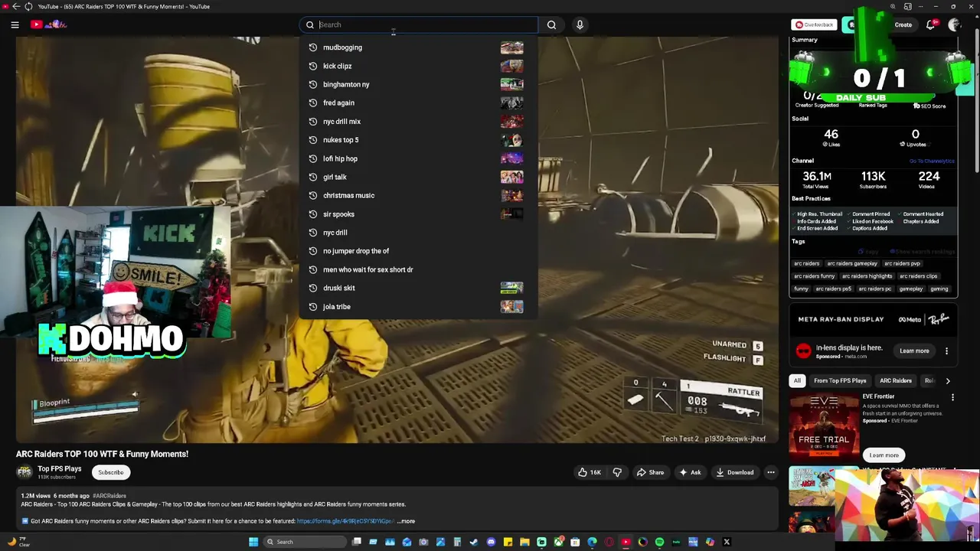Open the YouTube guide hamburger menu
The height and width of the screenshot is (551, 980).
click(x=15, y=24)
